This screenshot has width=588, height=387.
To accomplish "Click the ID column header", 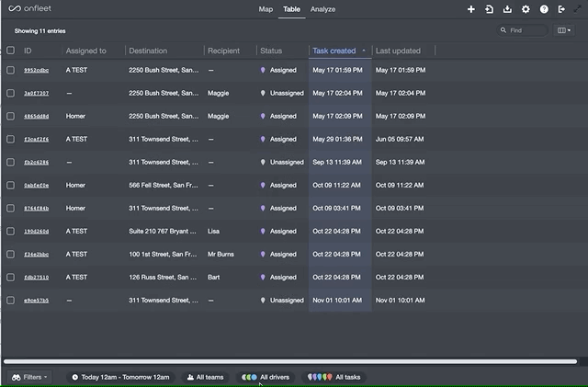I will [28, 51].
